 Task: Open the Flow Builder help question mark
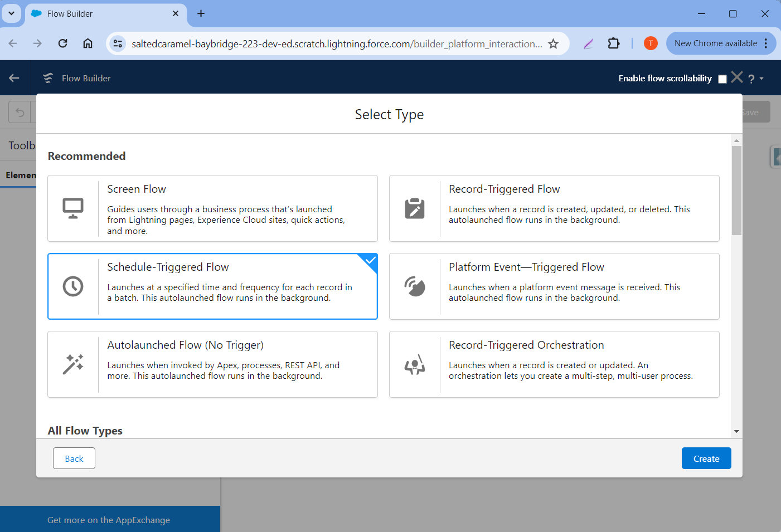[x=751, y=79]
